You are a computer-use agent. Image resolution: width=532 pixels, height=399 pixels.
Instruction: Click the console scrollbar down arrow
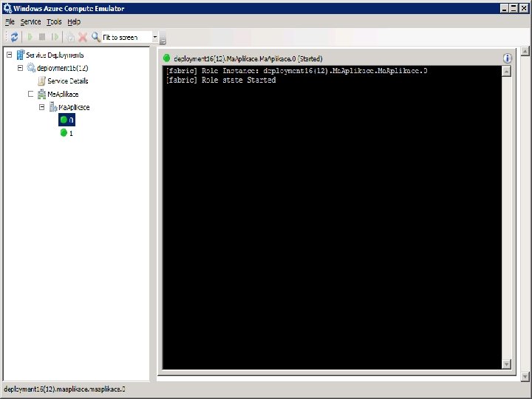506,364
